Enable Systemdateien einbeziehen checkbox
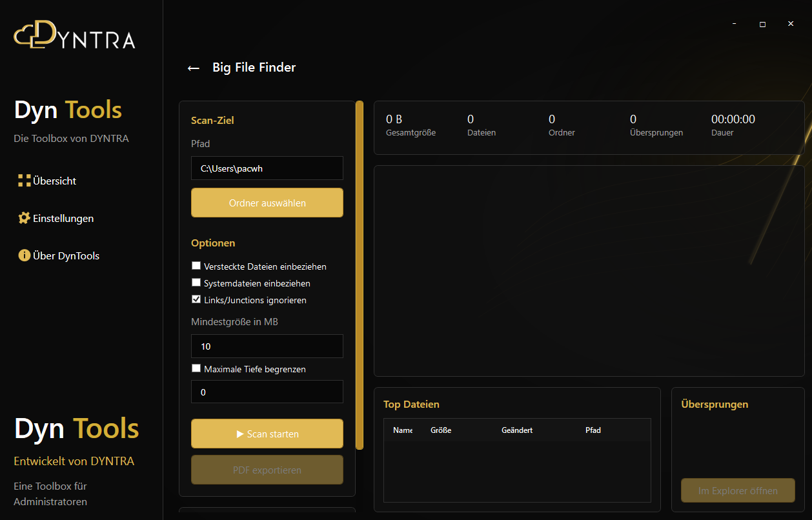 (x=196, y=283)
